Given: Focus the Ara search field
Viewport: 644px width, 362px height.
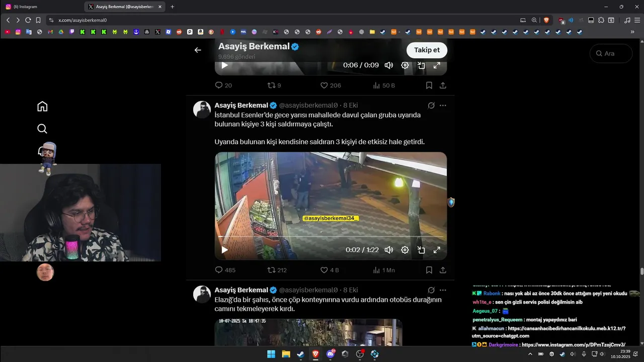Looking at the screenshot, I should pos(611,53).
